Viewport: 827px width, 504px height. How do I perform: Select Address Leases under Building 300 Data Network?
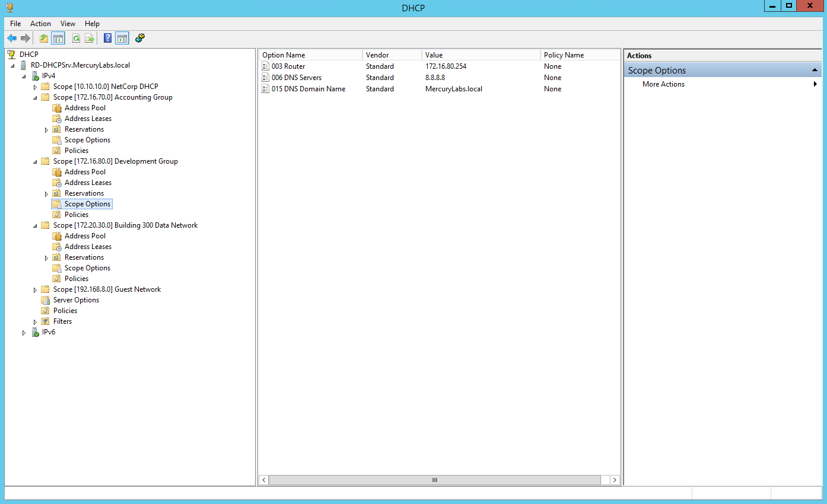[88, 247]
